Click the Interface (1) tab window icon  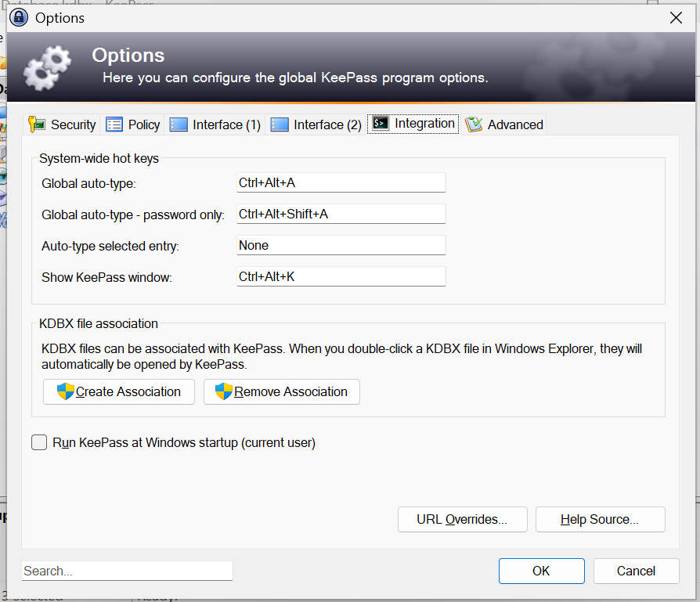pyautogui.click(x=179, y=124)
